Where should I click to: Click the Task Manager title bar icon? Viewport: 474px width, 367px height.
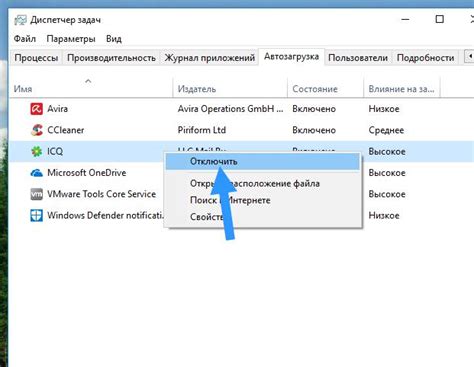[x=20, y=20]
